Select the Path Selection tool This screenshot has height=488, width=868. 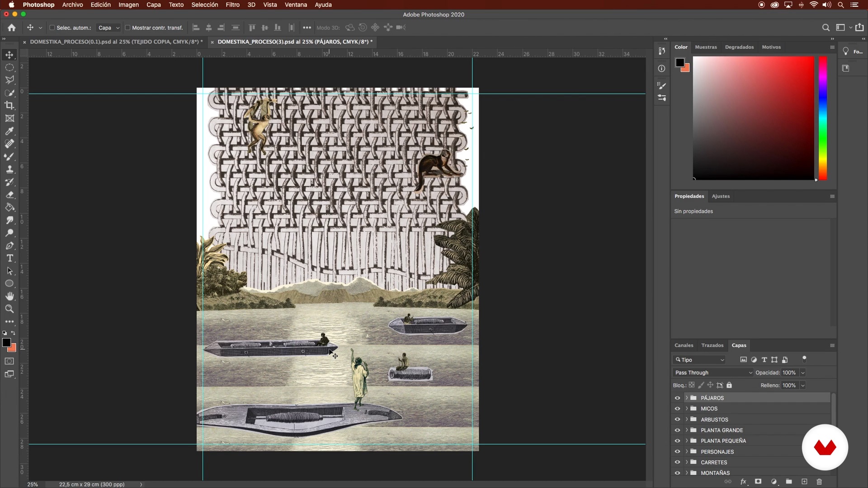9,271
